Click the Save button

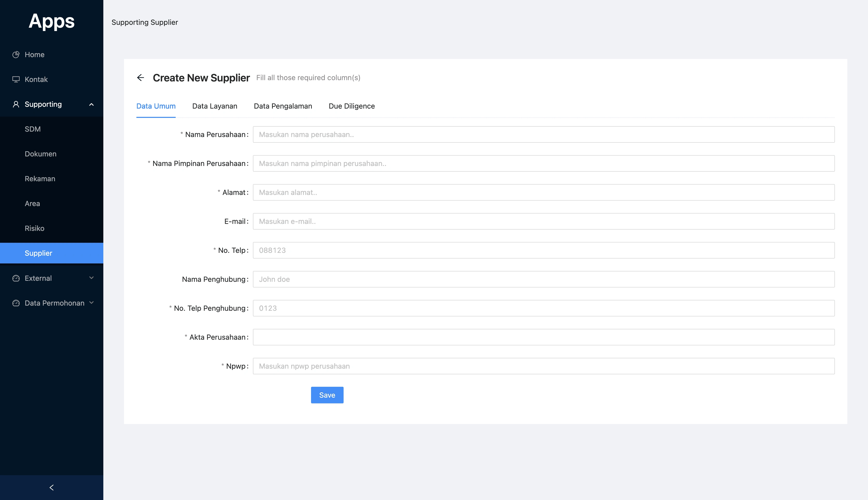[327, 395]
